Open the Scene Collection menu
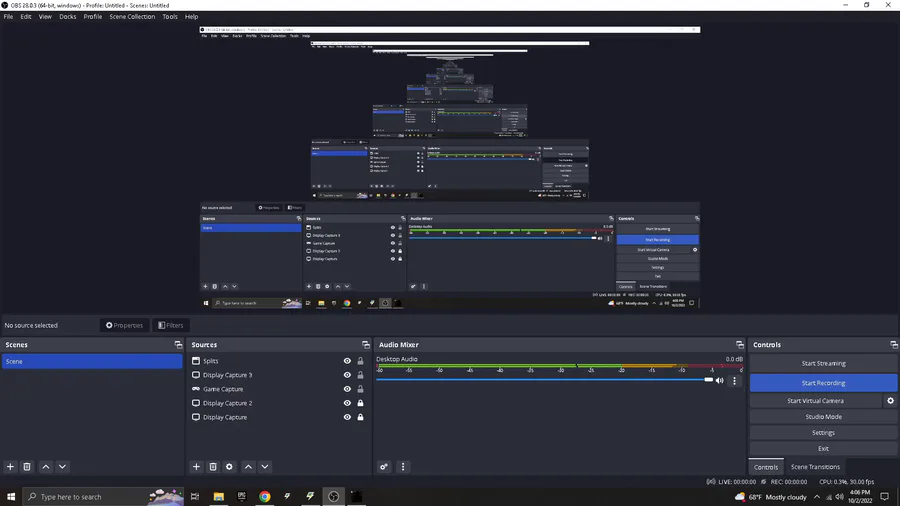Viewport: 900px width, 506px height. click(x=132, y=17)
